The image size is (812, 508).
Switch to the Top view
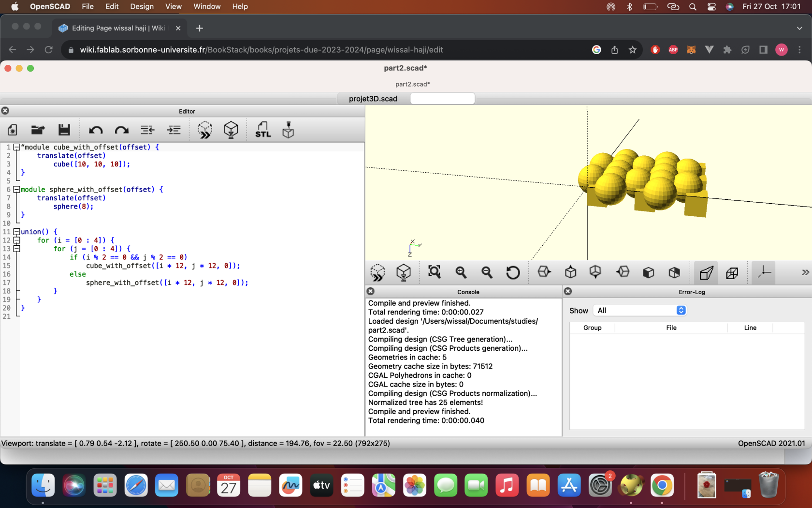[x=571, y=272]
